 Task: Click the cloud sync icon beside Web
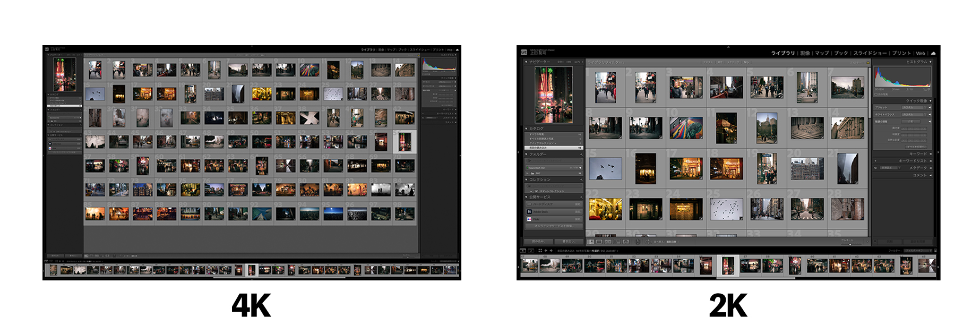933,53
